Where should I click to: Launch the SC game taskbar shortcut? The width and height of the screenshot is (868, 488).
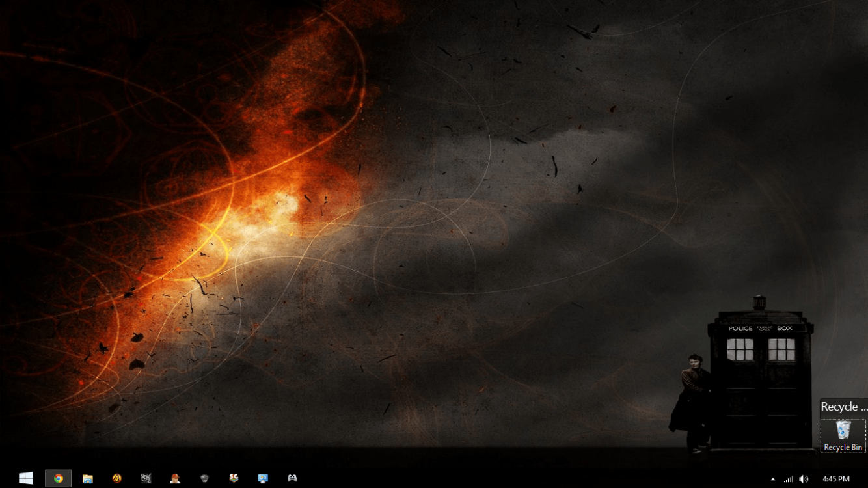pyautogui.click(x=234, y=478)
